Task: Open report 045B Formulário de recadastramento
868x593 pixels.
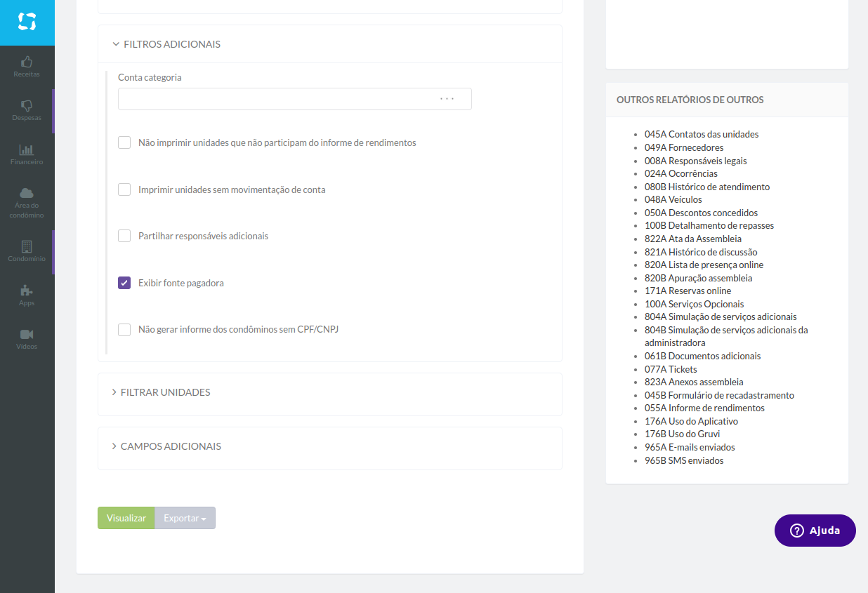Action: click(x=719, y=395)
